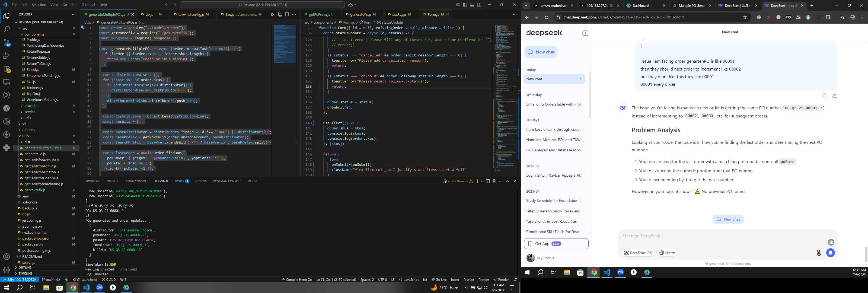This screenshot has height=293, width=868.
Task: Open the Python icon in activity bar
Action: pyautogui.click(x=7, y=148)
